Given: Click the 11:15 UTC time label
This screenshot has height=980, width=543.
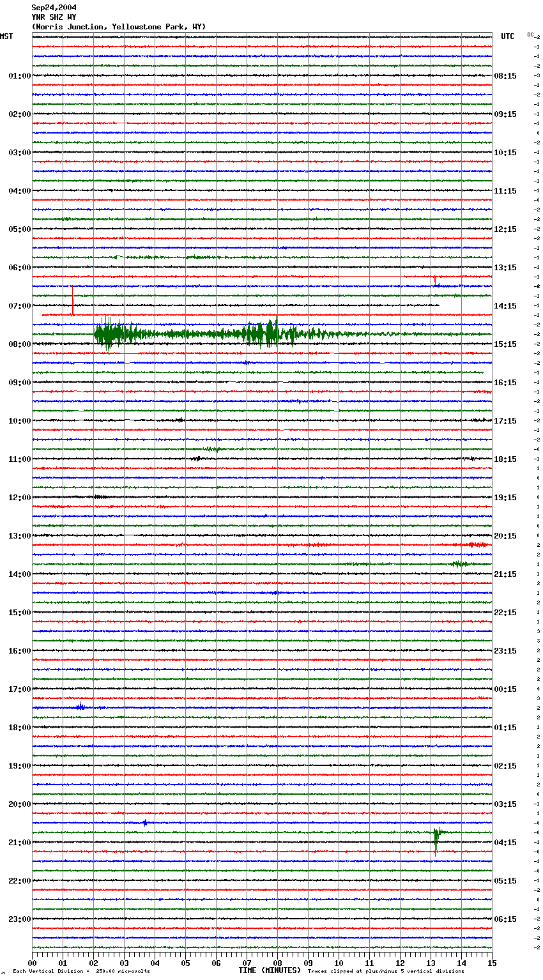Looking at the screenshot, I should [x=505, y=191].
